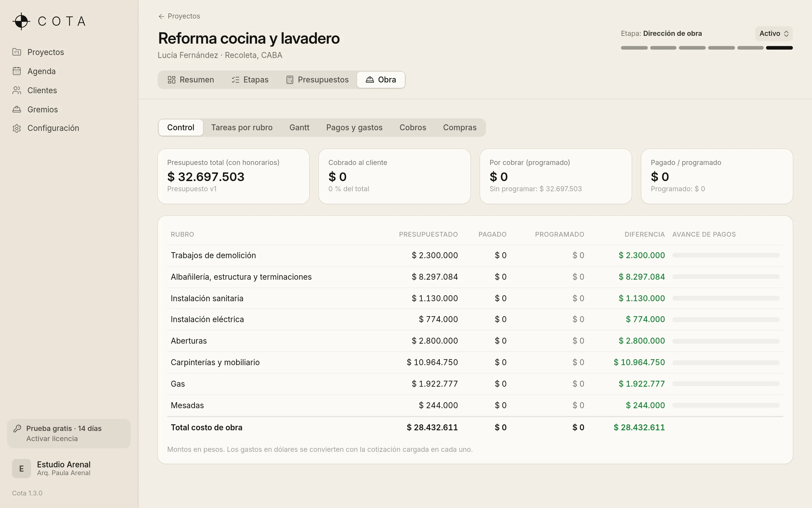The image size is (812, 508).
Task: Click the Estudio Arenal account name
Action: (x=64, y=464)
